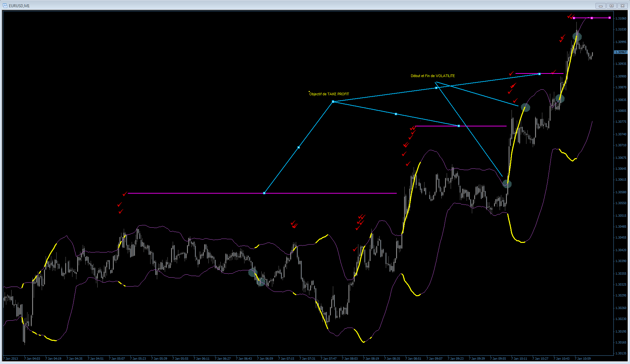Click the 1.30710 price axis label
630x364 pixels.
(x=621, y=145)
